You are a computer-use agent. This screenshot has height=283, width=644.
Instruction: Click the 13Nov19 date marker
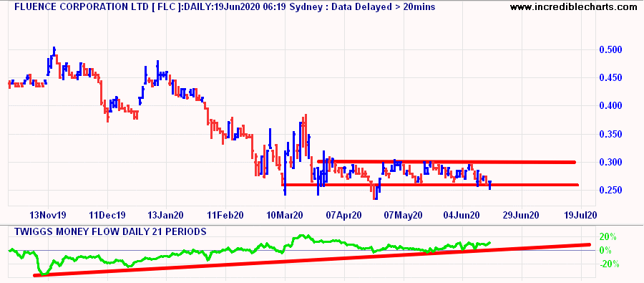tap(48, 215)
